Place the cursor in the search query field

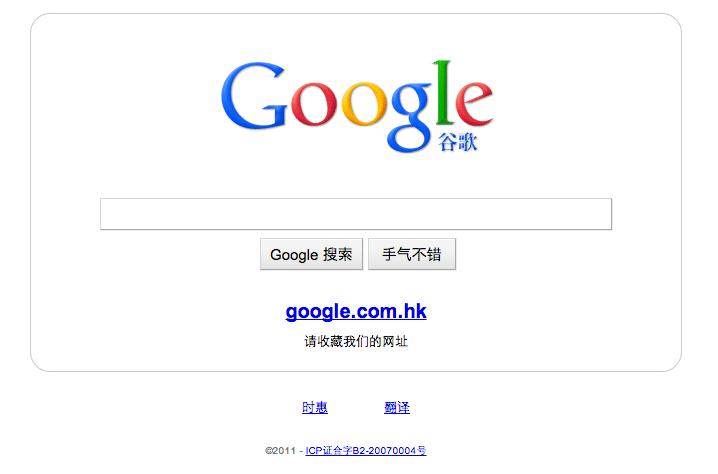click(x=356, y=214)
